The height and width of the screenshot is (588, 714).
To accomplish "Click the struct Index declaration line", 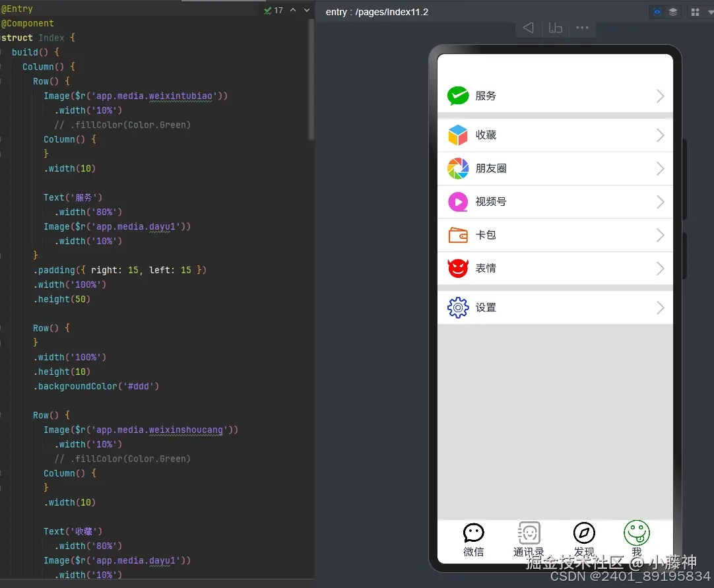I will [x=38, y=38].
